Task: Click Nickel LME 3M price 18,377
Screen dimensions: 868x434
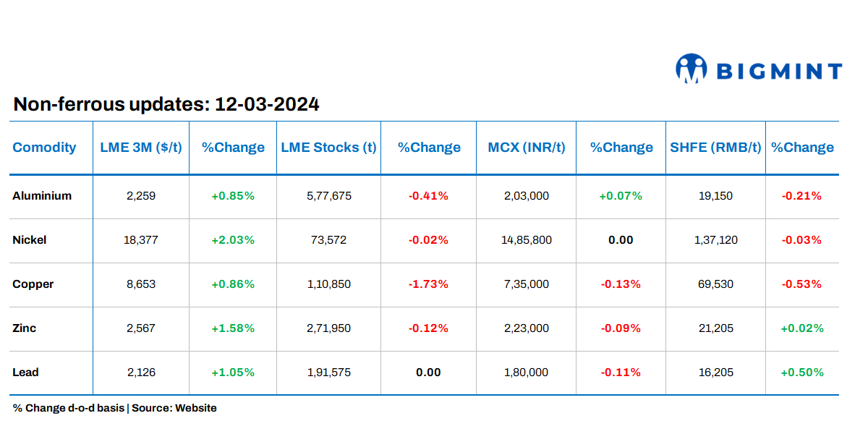Action: (x=141, y=240)
